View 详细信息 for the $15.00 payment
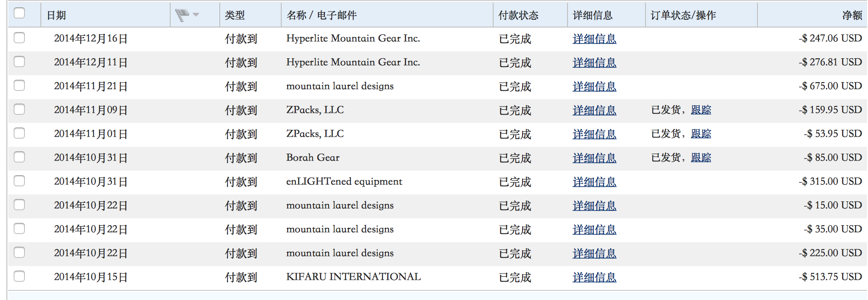The image size is (868, 300). (x=595, y=206)
